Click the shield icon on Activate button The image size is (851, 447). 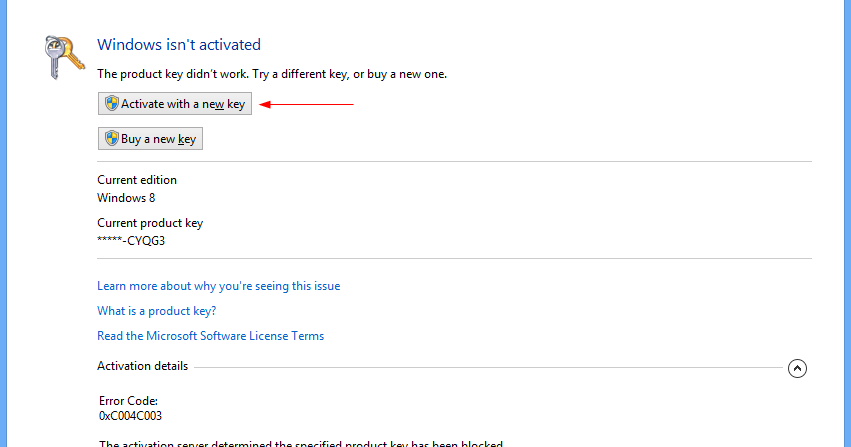click(x=112, y=104)
